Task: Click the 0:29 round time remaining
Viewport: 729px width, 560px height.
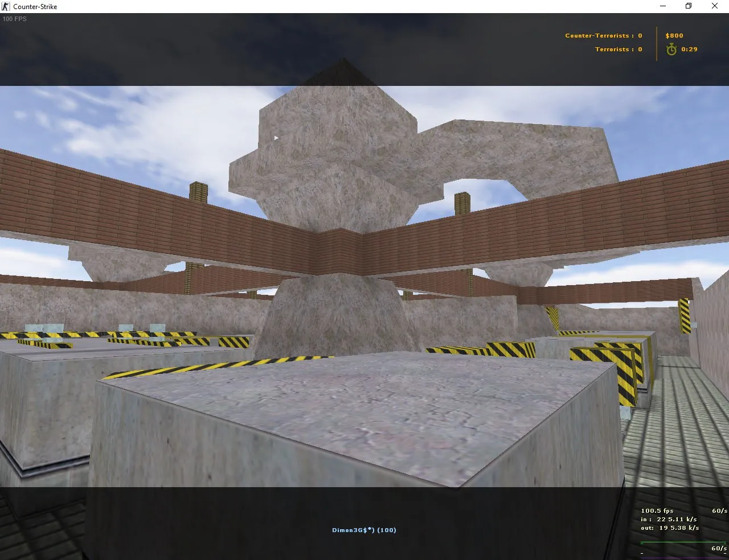Action: (x=689, y=50)
